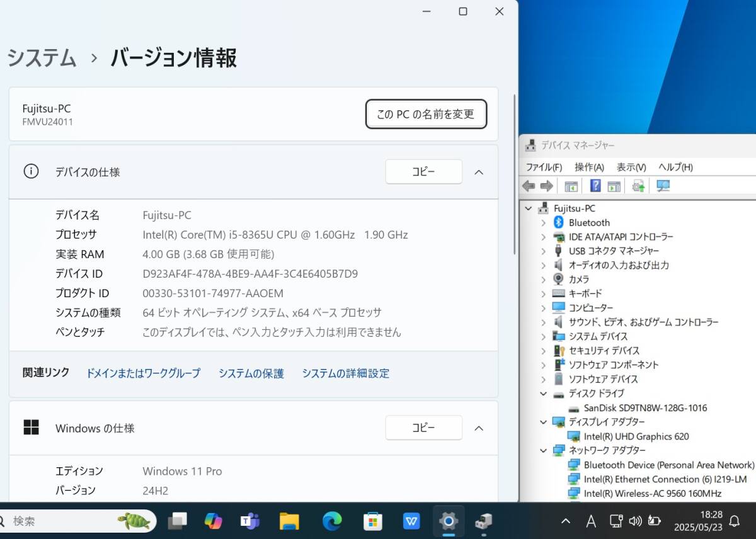
Task: Collapse the ネットワーク アダプター node
Action: click(543, 450)
